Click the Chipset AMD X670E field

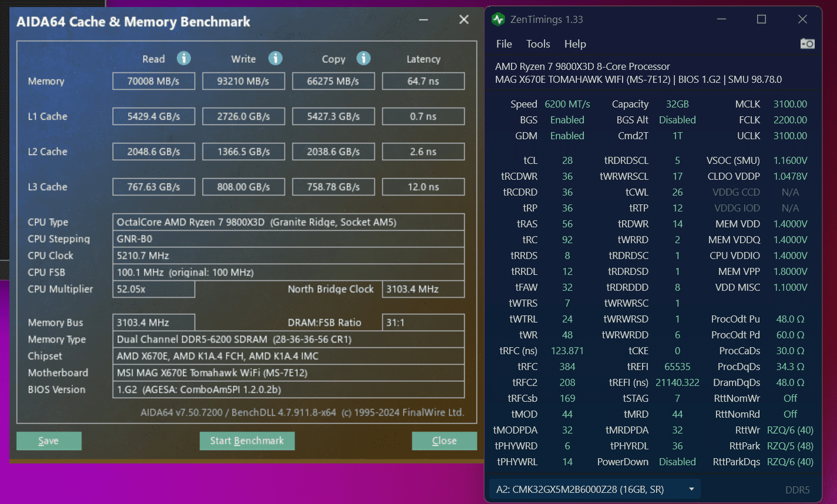coord(288,356)
